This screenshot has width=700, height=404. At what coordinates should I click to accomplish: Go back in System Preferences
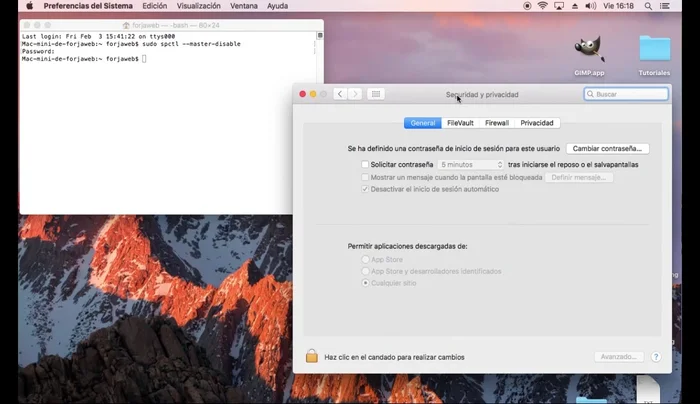pos(340,94)
